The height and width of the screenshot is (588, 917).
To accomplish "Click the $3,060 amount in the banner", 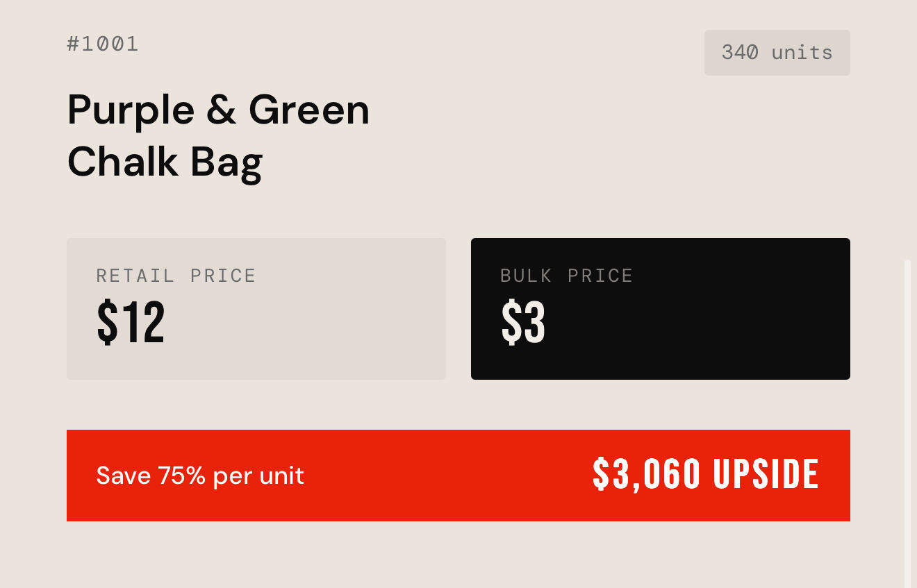I will pos(646,475).
